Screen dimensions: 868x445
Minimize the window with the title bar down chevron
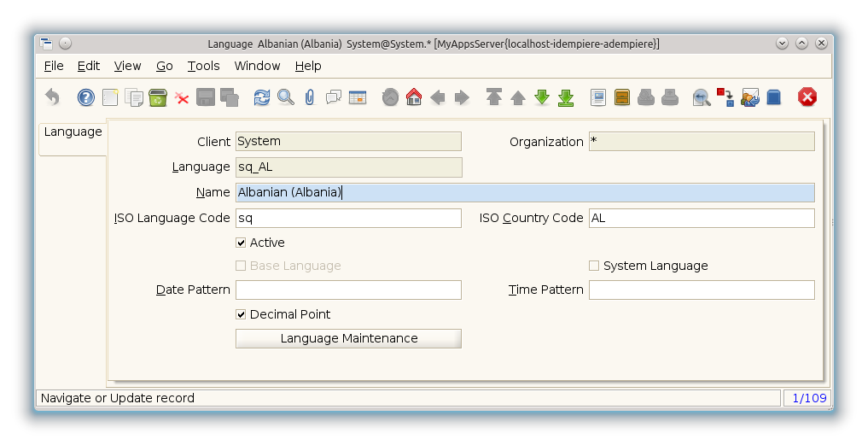pos(782,44)
